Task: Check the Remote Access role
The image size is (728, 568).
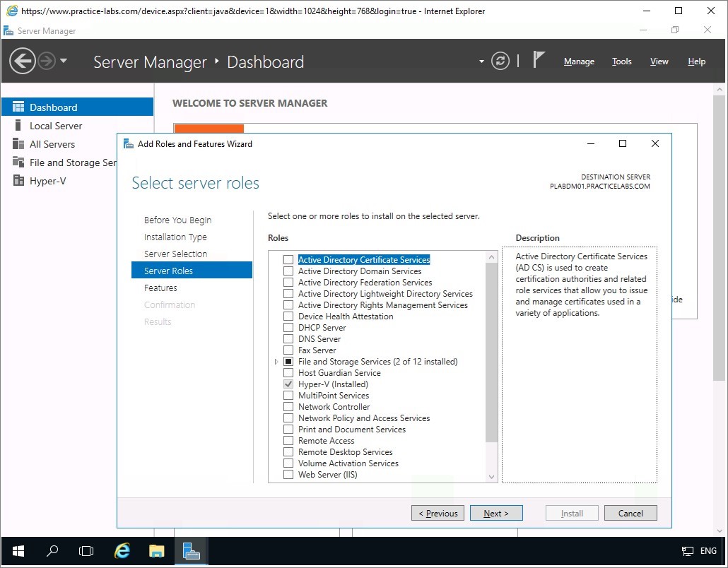Action: tap(288, 440)
